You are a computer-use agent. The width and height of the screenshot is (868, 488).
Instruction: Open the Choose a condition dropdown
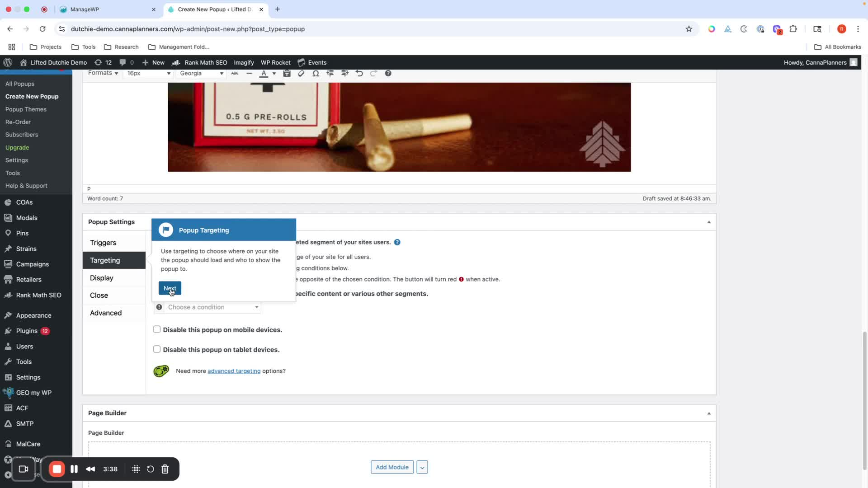coord(212,307)
